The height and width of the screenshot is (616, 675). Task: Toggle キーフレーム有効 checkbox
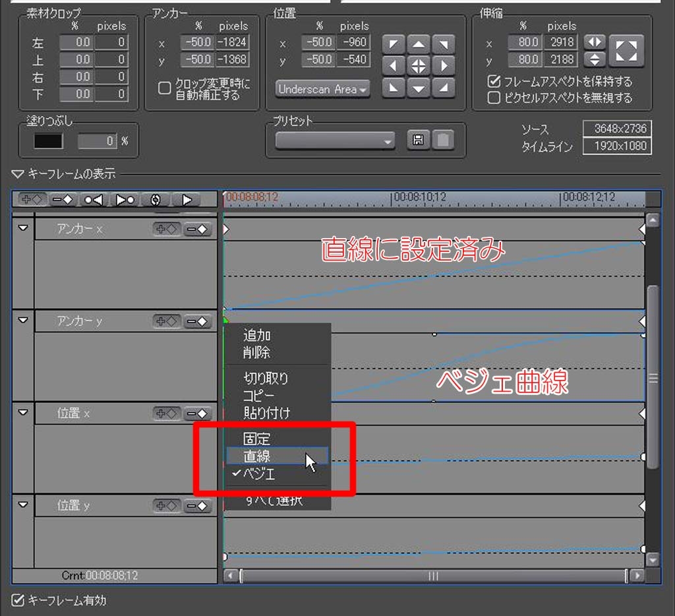(x=18, y=600)
